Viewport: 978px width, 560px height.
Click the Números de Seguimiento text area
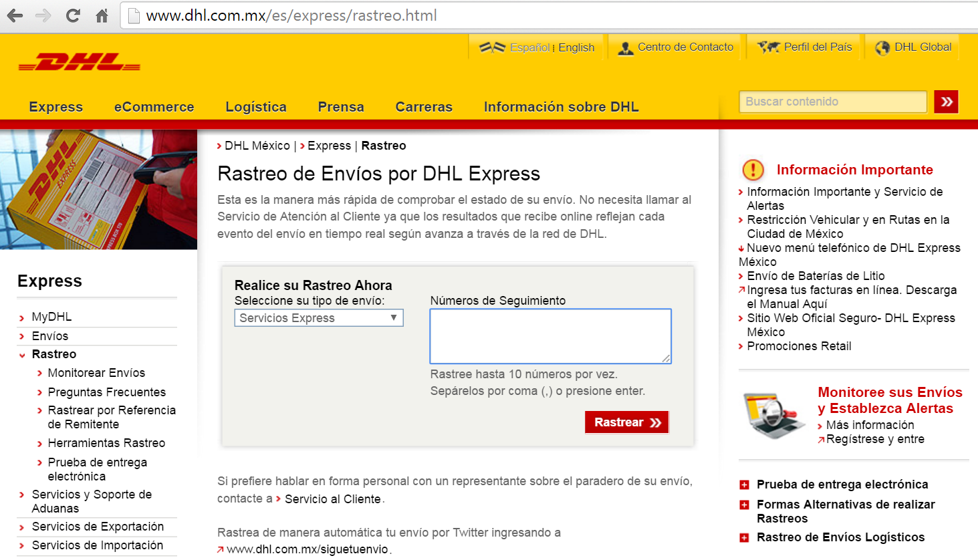pyautogui.click(x=550, y=336)
